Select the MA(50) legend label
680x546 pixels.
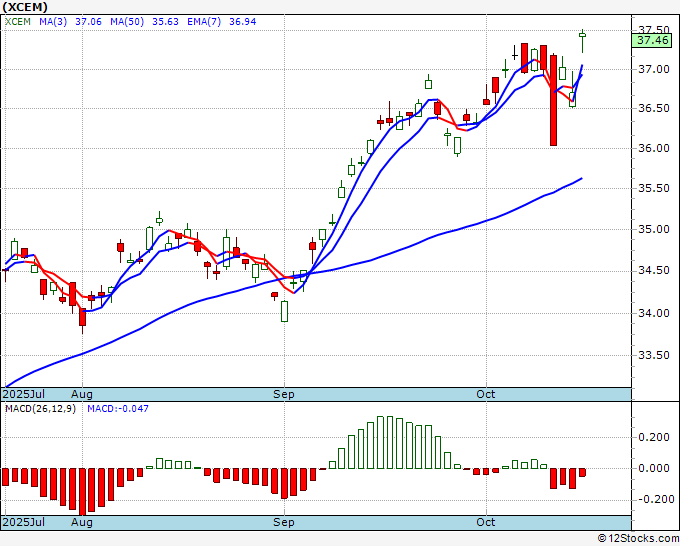click(x=127, y=22)
